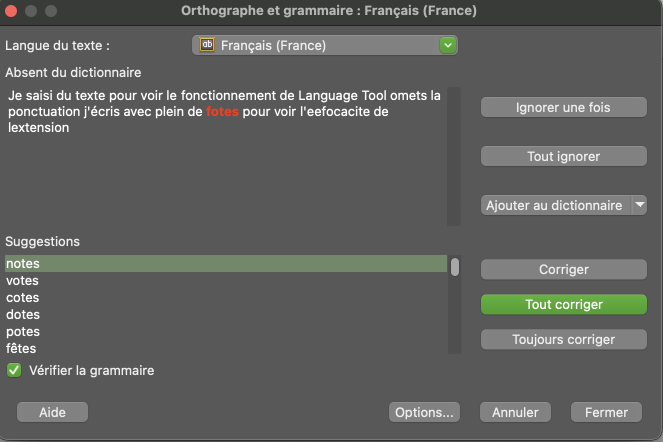The image size is (663, 442).
Task: Click Annuler to cancel
Action: click(515, 412)
